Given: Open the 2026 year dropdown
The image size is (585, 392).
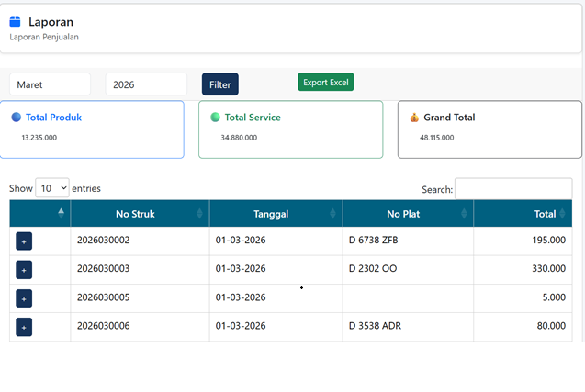Looking at the screenshot, I should [146, 84].
